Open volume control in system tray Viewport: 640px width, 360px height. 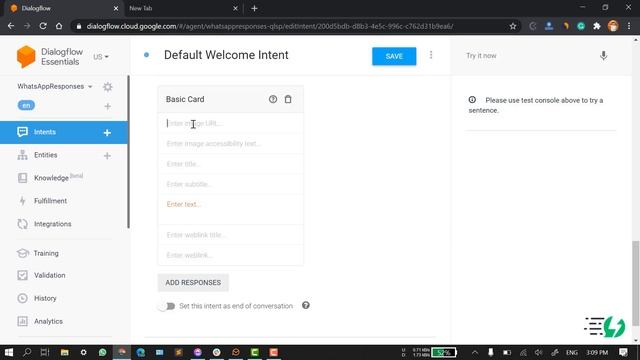[539, 352]
